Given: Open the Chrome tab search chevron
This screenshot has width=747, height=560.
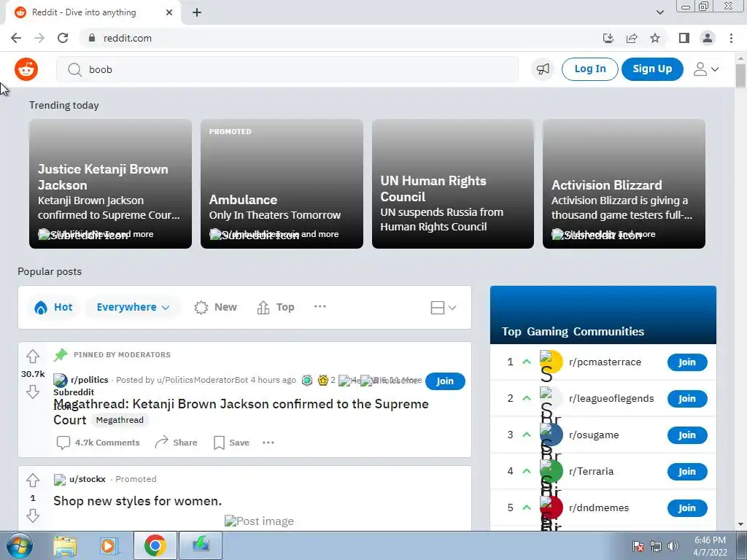Looking at the screenshot, I should 659,12.
